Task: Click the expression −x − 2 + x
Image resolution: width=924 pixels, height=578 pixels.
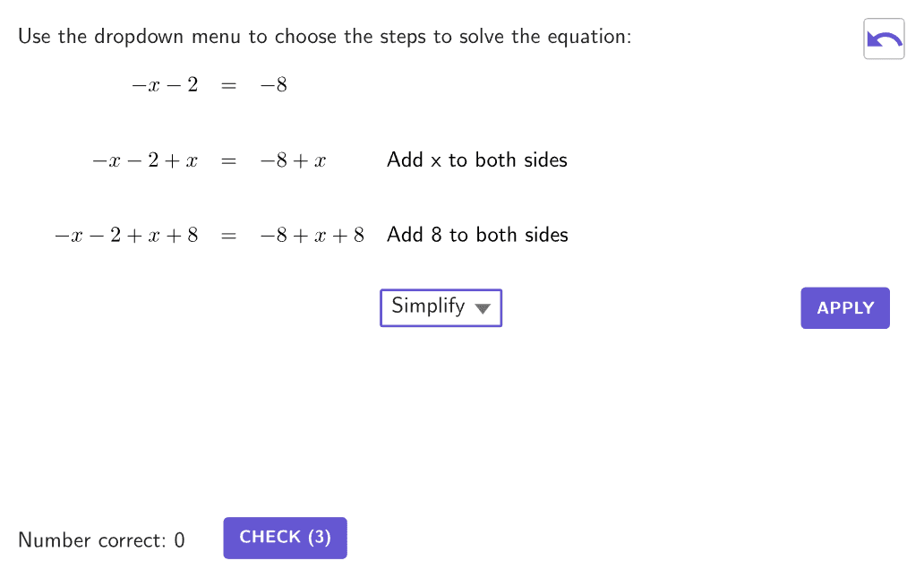Action: click(144, 161)
